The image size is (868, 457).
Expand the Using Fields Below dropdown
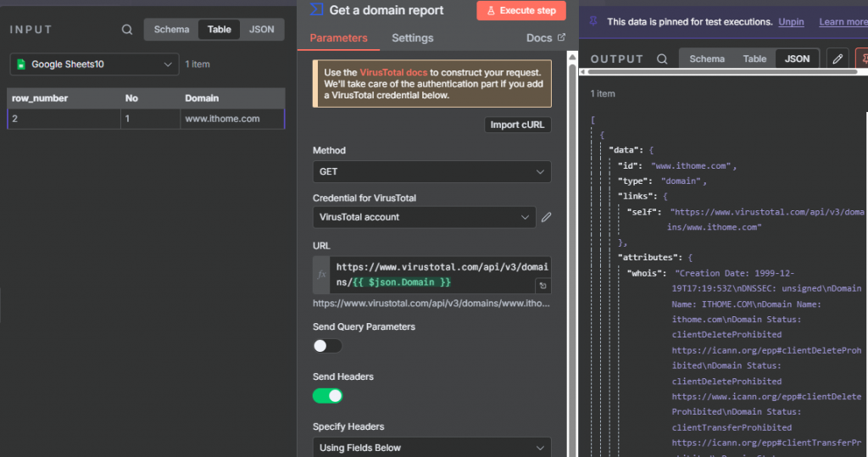coord(431,447)
